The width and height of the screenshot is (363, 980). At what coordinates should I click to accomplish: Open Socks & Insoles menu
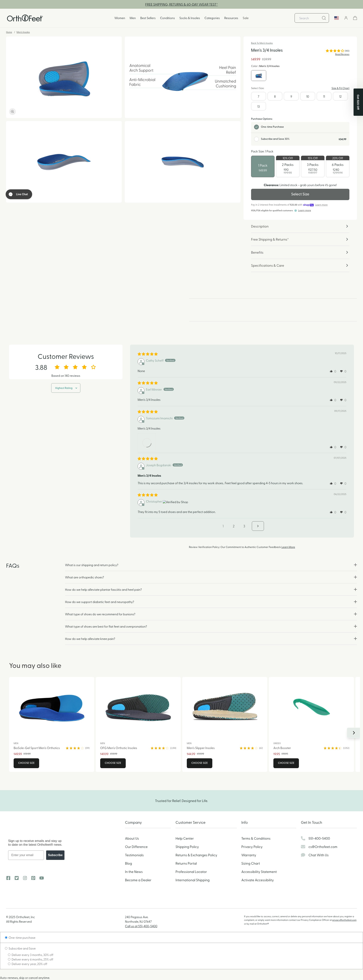coord(190,18)
